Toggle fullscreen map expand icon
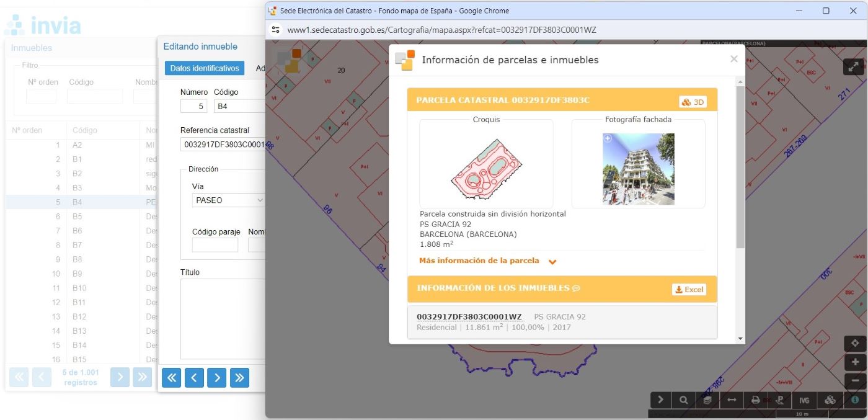 [x=853, y=67]
